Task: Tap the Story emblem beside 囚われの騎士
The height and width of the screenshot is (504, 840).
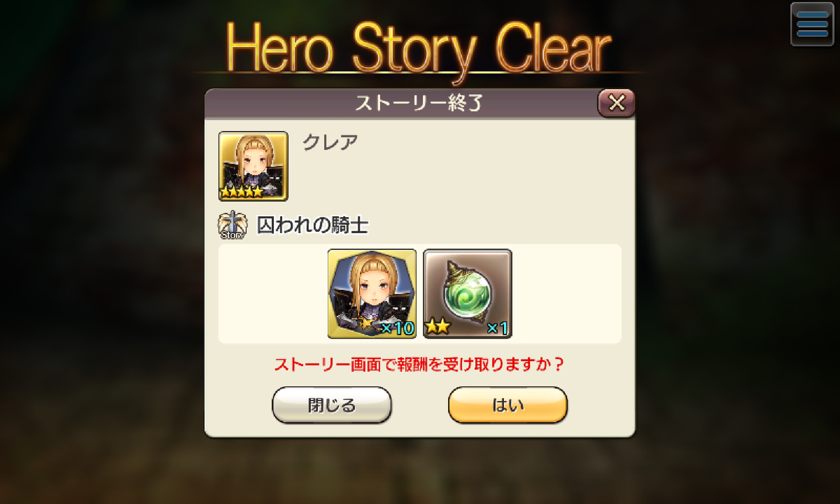Action: tap(232, 225)
